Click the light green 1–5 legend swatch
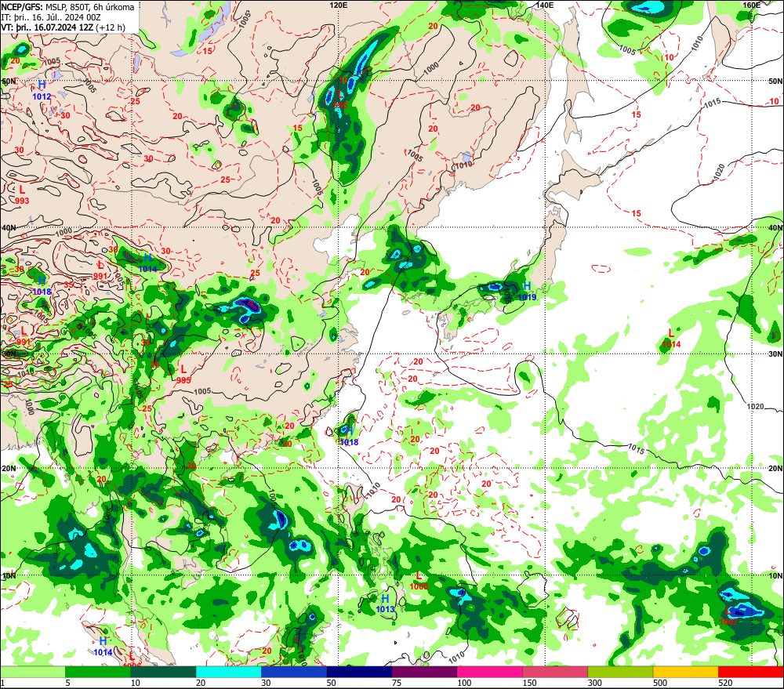The image size is (784, 689). 33,672
